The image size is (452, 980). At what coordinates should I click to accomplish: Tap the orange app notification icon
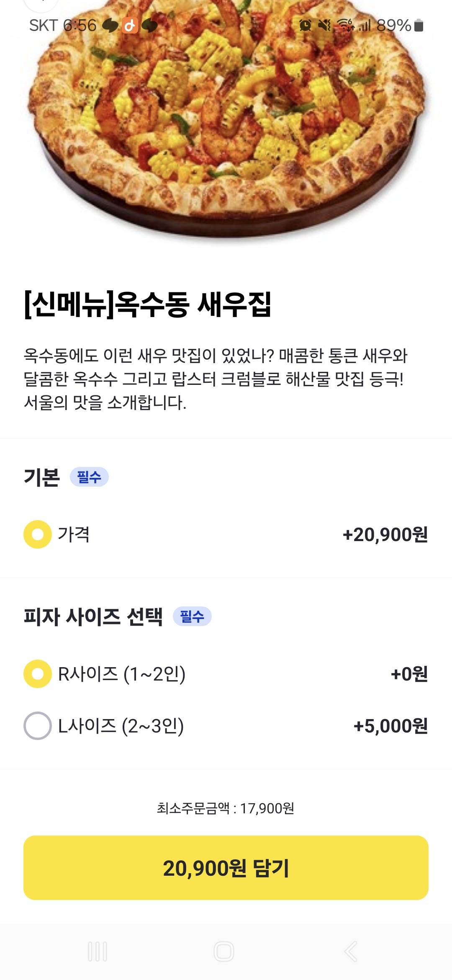130,26
